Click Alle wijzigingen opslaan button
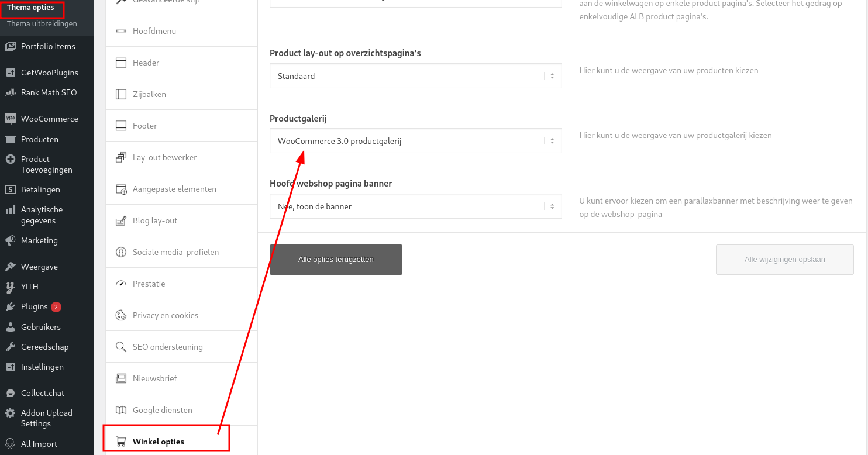The image size is (868, 455). pos(784,260)
